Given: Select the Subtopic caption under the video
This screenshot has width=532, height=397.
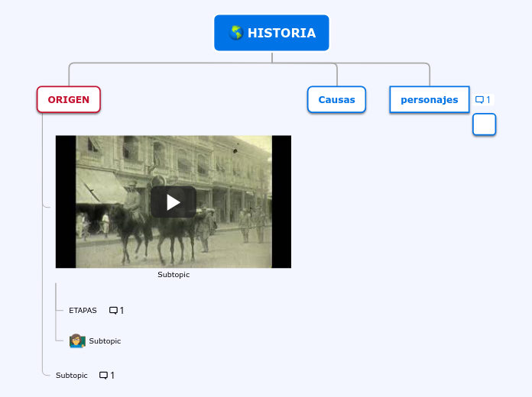Looking at the screenshot, I should point(174,275).
